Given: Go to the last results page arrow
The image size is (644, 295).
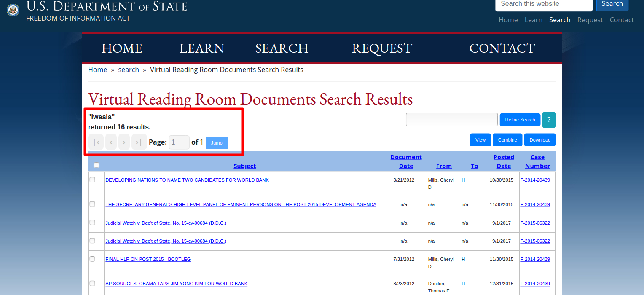Looking at the screenshot, I should click(x=139, y=142).
